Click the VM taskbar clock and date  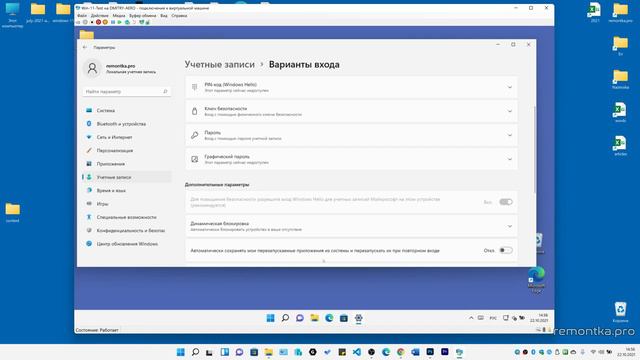539,318
